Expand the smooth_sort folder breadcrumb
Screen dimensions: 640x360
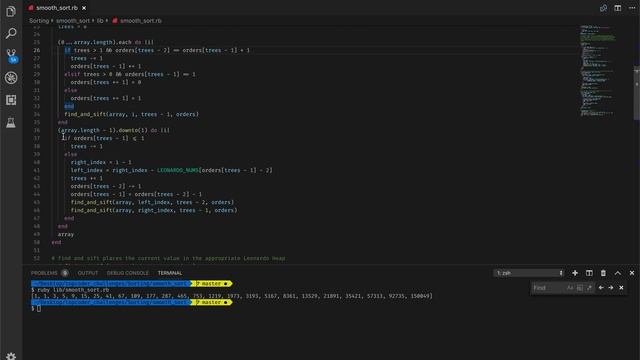73,20
